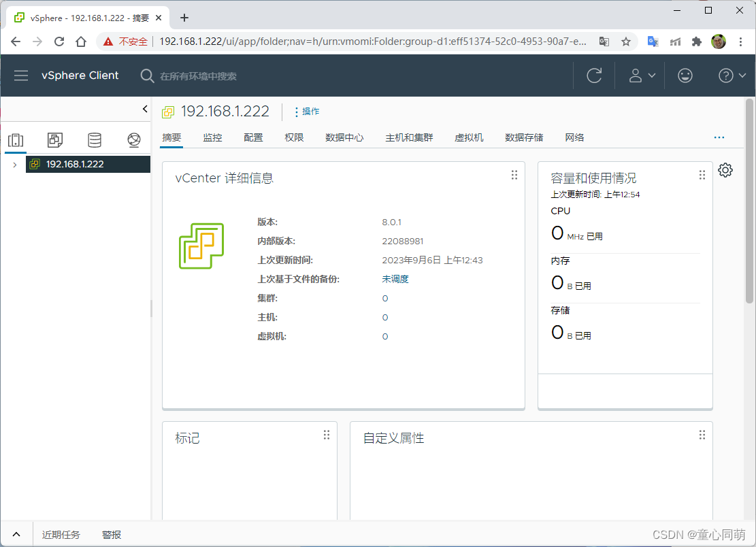The width and height of the screenshot is (756, 547).
Task: Click the browser address bar URL
Action: tap(373, 42)
